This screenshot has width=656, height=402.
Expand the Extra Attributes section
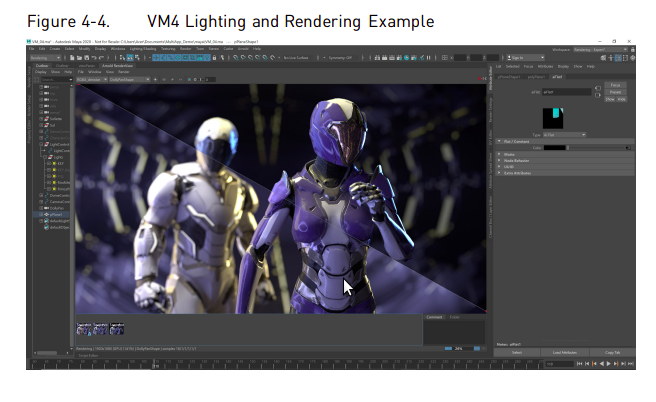tap(565, 173)
